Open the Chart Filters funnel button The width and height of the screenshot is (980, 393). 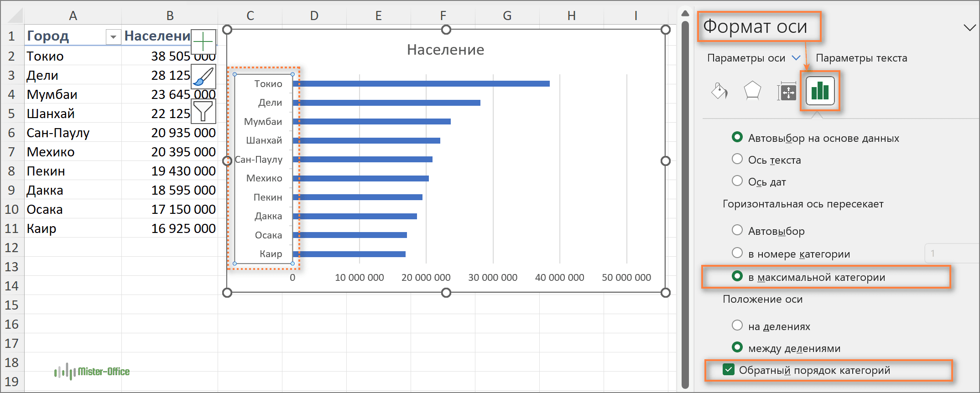203,111
